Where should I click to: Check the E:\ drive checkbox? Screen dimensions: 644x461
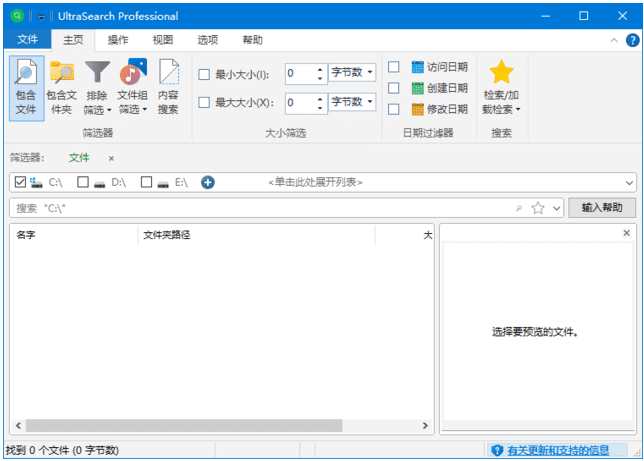coord(146,182)
